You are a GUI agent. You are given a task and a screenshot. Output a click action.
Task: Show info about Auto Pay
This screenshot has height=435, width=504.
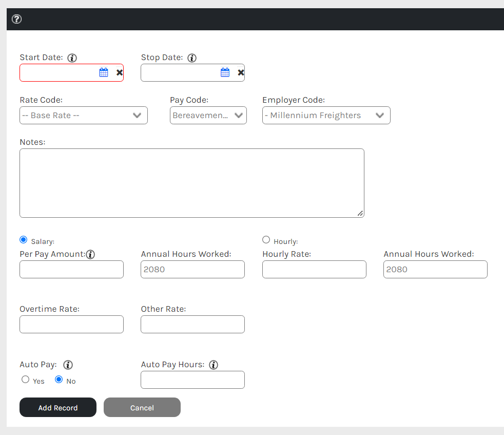coord(68,365)
